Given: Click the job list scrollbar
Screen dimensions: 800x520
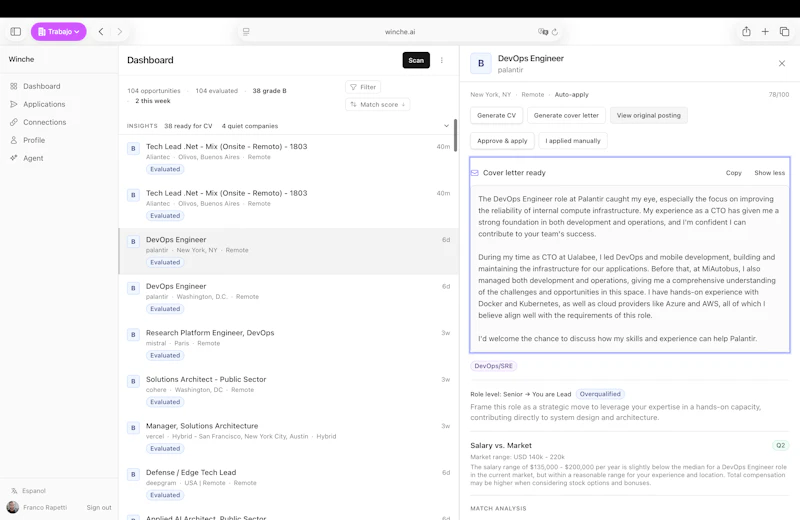Looking at the screenshot, I should pyautogui.click(x=455, y=136).
